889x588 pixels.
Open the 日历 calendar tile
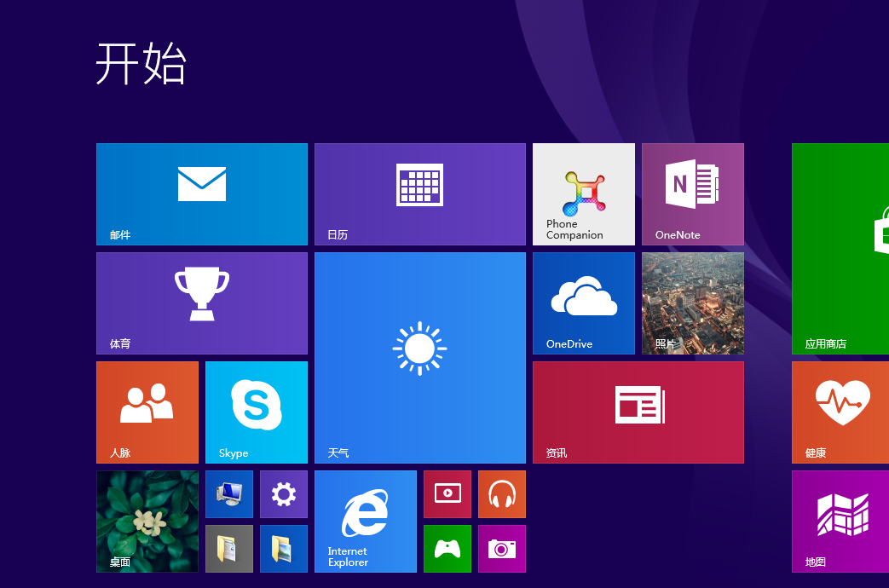pyautogui.click(x=420, y=194)
